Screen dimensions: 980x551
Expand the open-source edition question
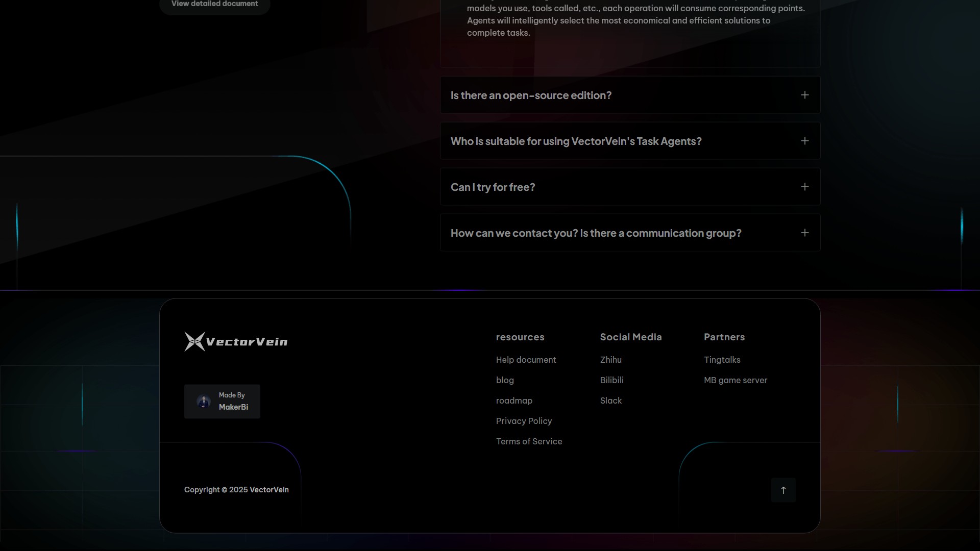[x=531, y=95]
